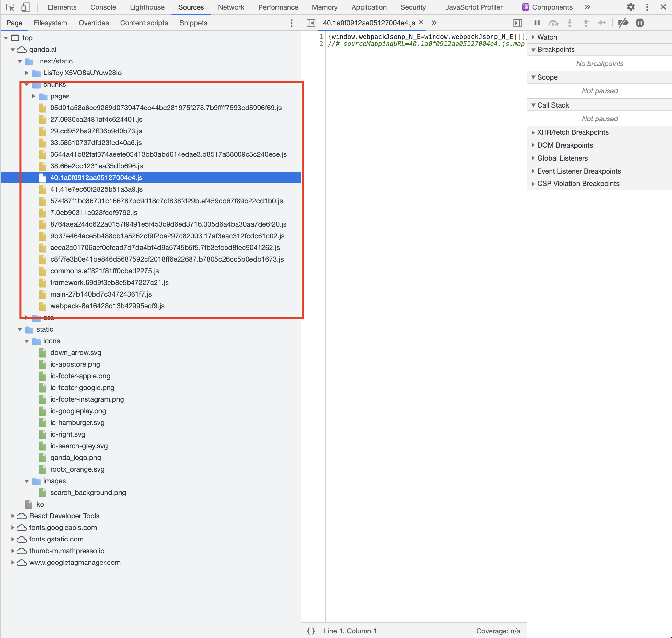
Task: Expand the XHR/fetch Breakpoints section
Action: (573, 132)
